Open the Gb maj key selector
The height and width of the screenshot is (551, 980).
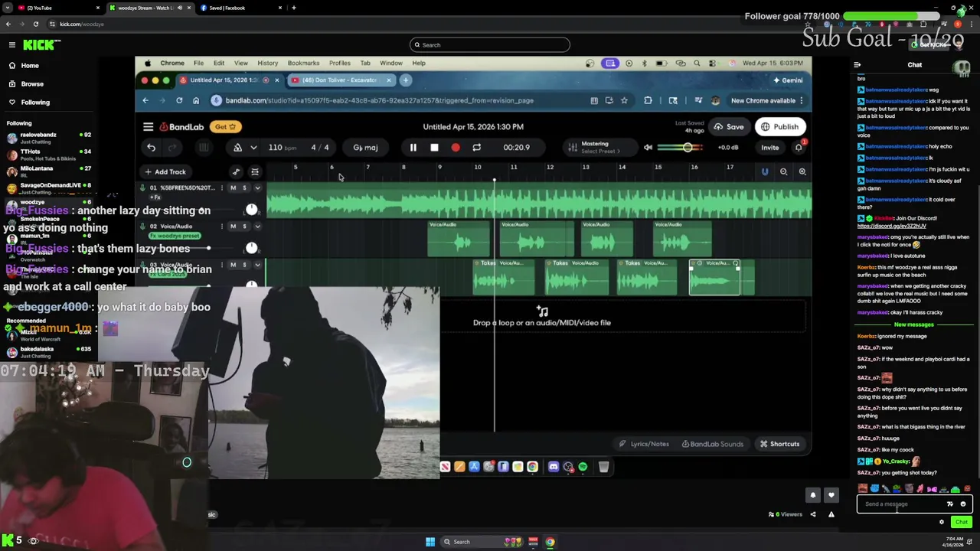(x=365, y=148)
